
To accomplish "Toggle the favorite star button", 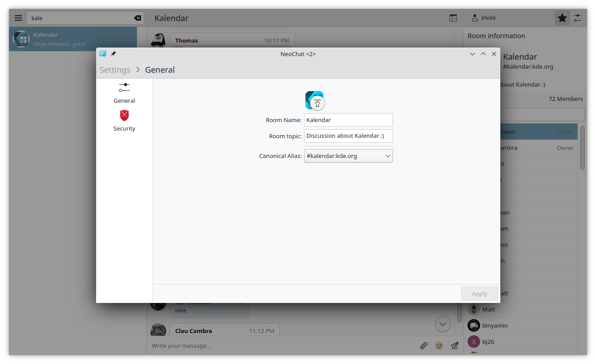I will pos(562,18).
